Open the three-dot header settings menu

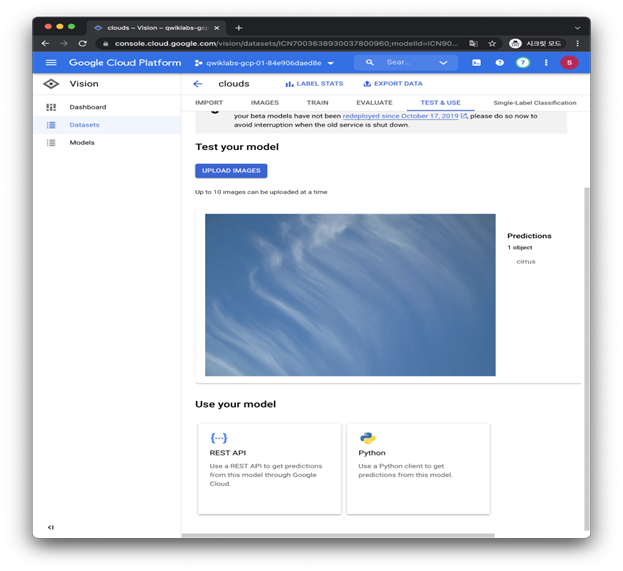[546, 63]
